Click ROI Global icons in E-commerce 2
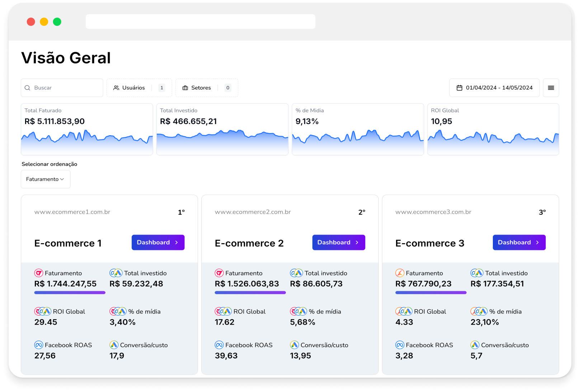Screen dimensions: 580x392 (x=223, y=311)
